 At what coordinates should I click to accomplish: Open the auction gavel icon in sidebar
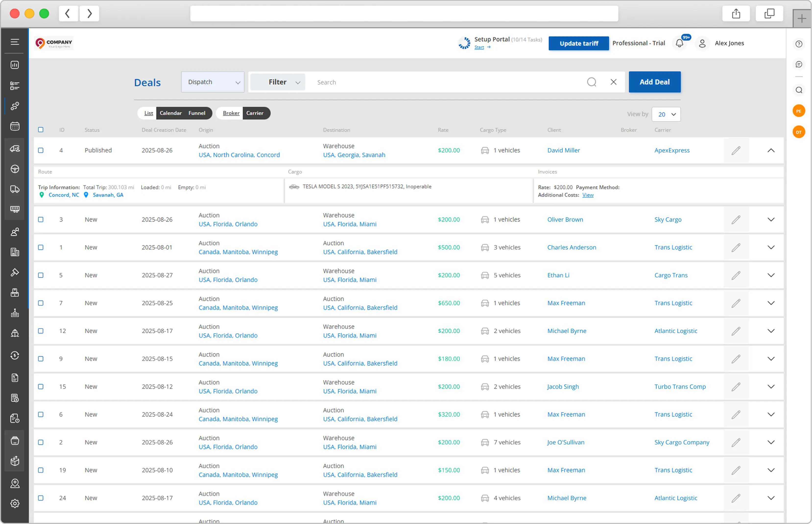[x=15, y=272]
